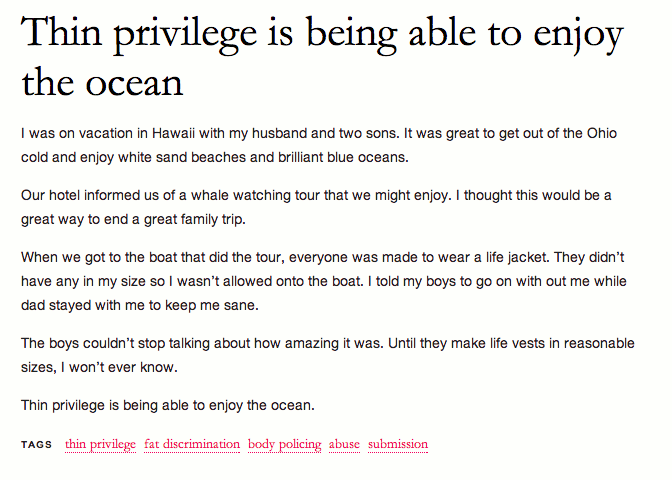Click the phrase "great family trip"
The image size is (672, 480).
(195, 219)
